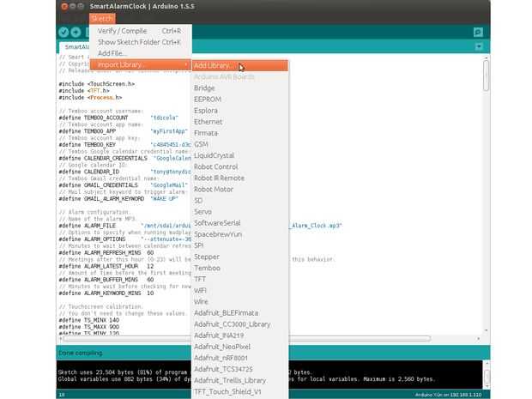The width and height of the screenshot is (532, 399).
Task: Choose Verify / Compile menu entry
Action: pos(140,31)
